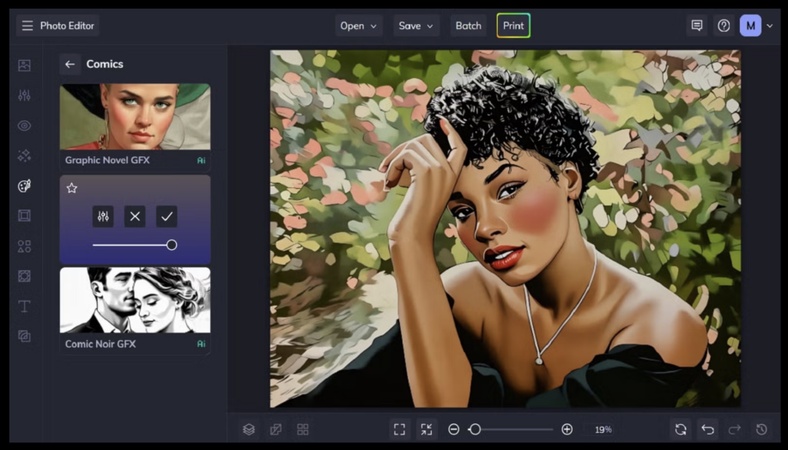
Task: Apply the effect with checkmark button
Action: coord(167,216)
